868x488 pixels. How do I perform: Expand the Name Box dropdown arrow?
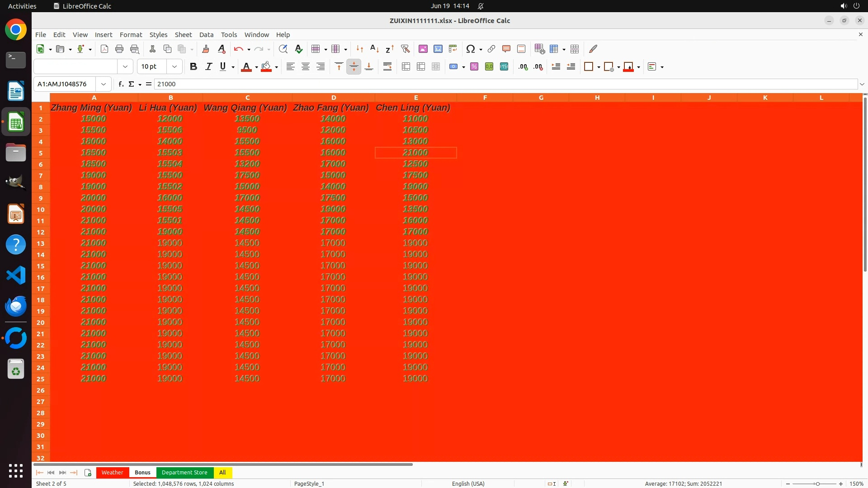[104, 84]
